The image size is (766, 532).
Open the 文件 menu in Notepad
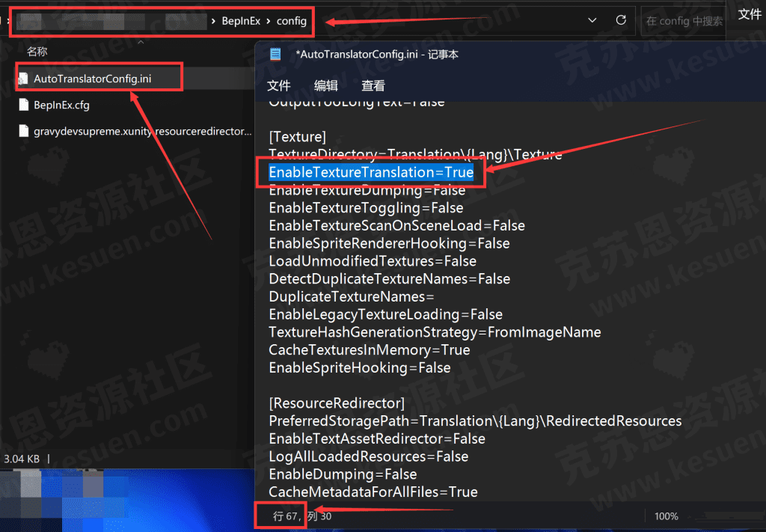coord(279,85)
